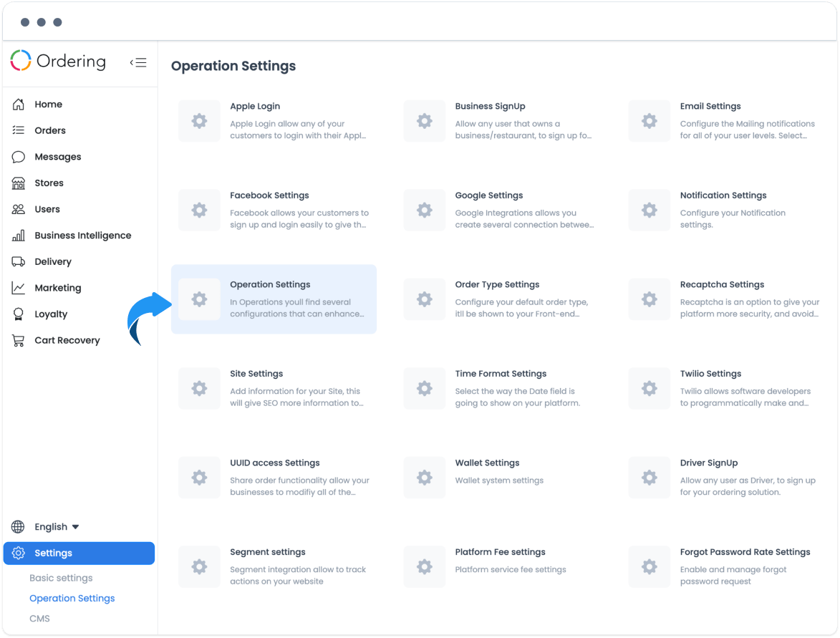Image resolution: width=840 pixels, height=638 pixels.
Task: Click the Site Settings gear icon
Action: [x=199, y=388]
